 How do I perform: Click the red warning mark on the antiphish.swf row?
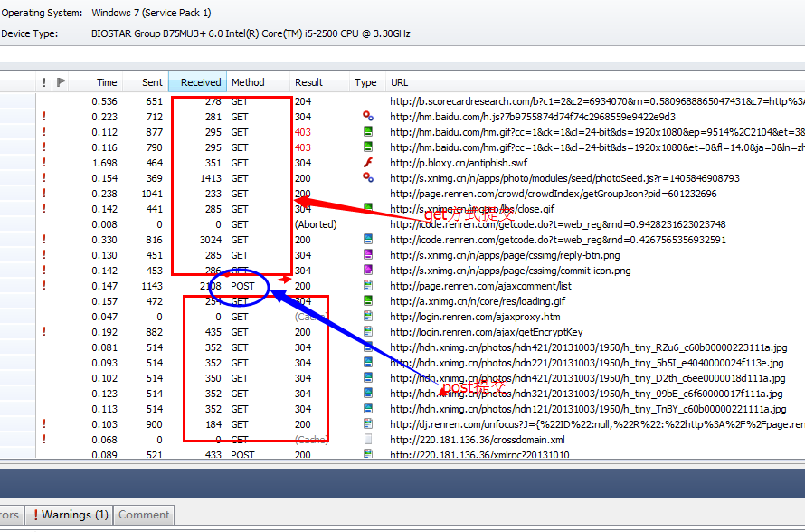click(43, 163)
